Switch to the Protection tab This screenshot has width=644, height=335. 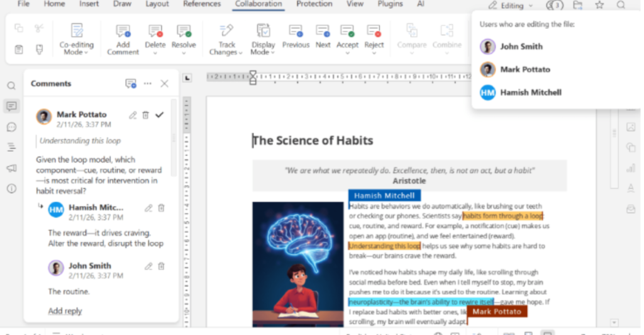tap(314, 4)
